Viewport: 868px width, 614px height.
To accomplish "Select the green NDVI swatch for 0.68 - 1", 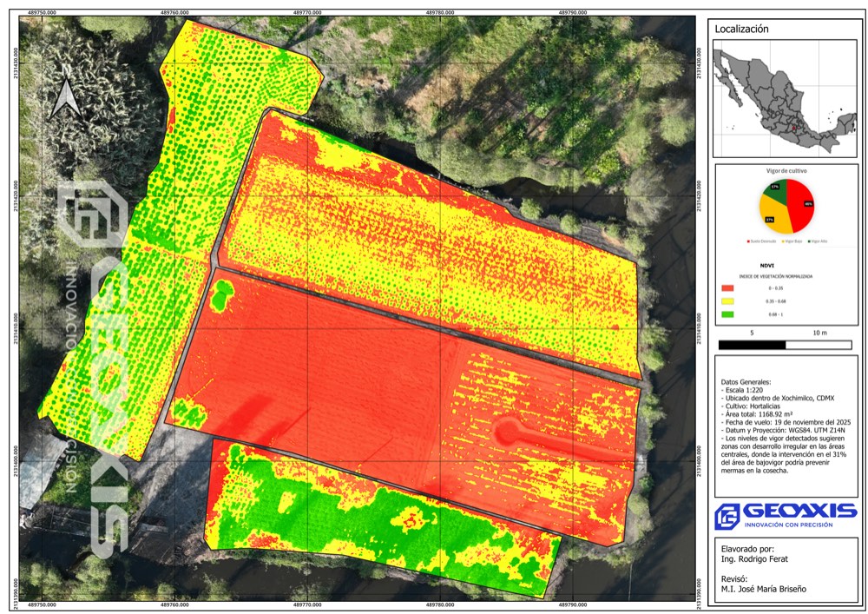I will point(727,314).
